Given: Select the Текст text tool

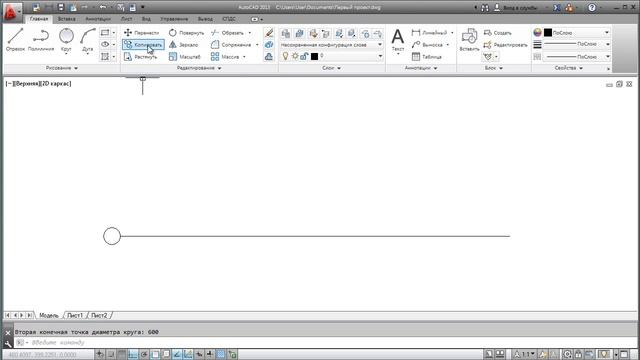Looking at the screenshot, I should click(x=398, y=40).
